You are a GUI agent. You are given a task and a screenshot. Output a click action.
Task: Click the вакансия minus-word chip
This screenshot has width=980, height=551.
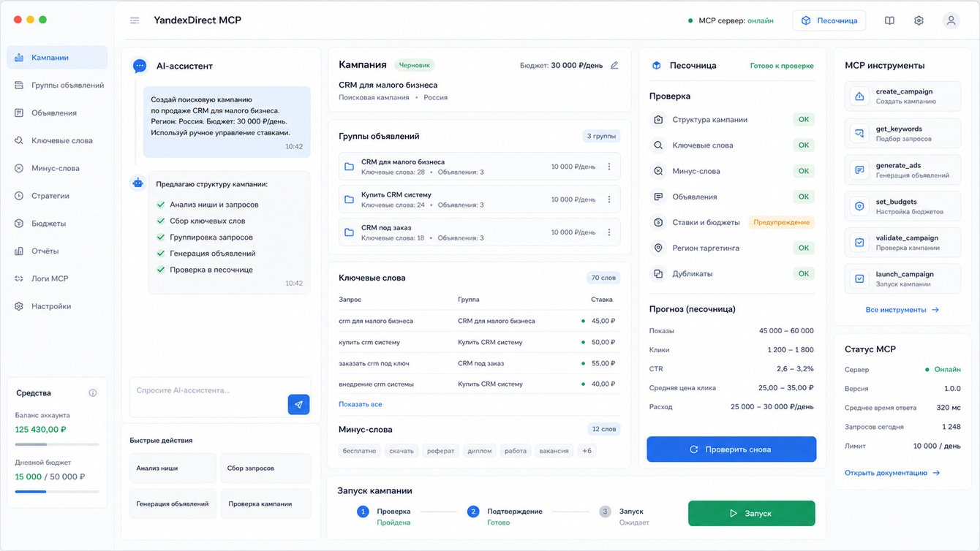point(554,451)
